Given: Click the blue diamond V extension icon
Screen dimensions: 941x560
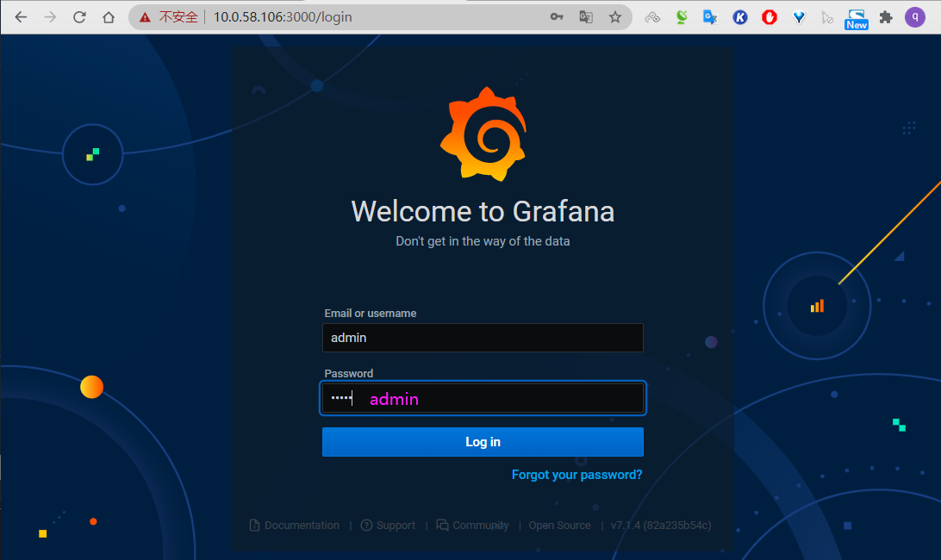Looking at the screenshot, I should (799, 17).
